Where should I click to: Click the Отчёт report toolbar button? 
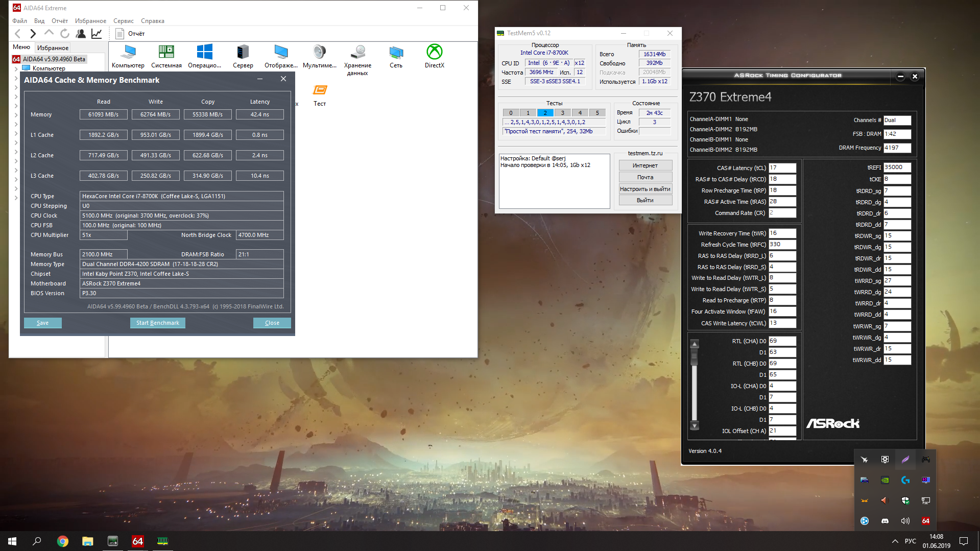tap(130, 34)
